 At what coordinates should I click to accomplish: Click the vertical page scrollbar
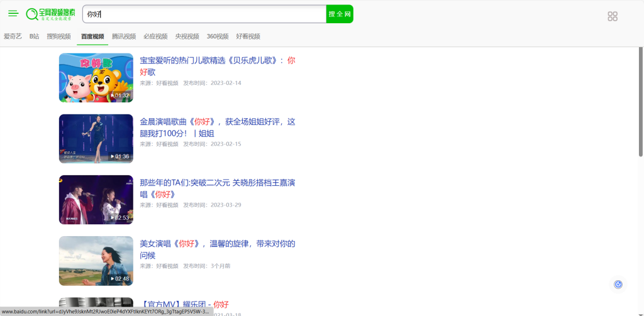click(641, 101)
